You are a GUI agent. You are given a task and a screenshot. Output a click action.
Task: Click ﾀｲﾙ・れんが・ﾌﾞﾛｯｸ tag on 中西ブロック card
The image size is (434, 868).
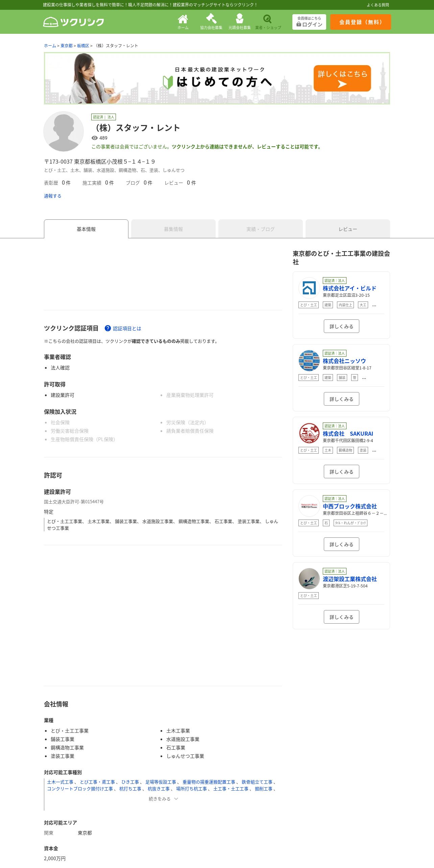pyautogui.click(x=351, y=523)
